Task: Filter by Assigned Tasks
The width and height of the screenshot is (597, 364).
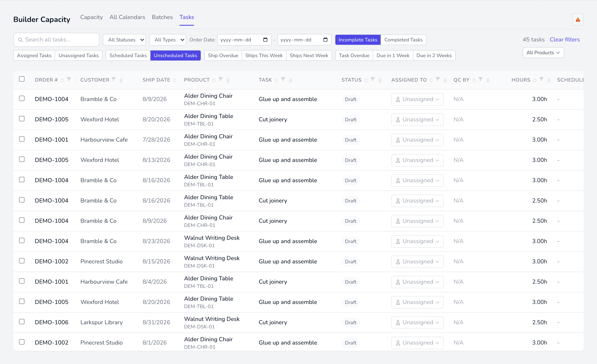Action: click(x=34, y=55)
